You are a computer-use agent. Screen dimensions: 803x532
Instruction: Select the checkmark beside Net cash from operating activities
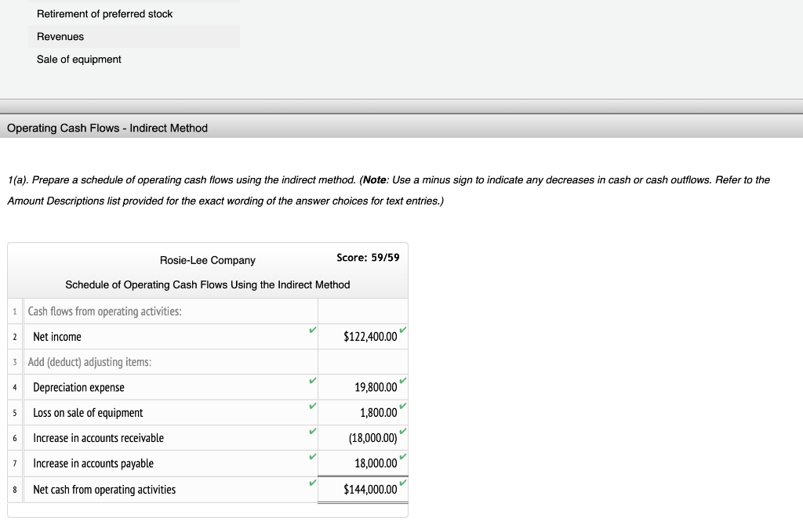tap(311, 484)
